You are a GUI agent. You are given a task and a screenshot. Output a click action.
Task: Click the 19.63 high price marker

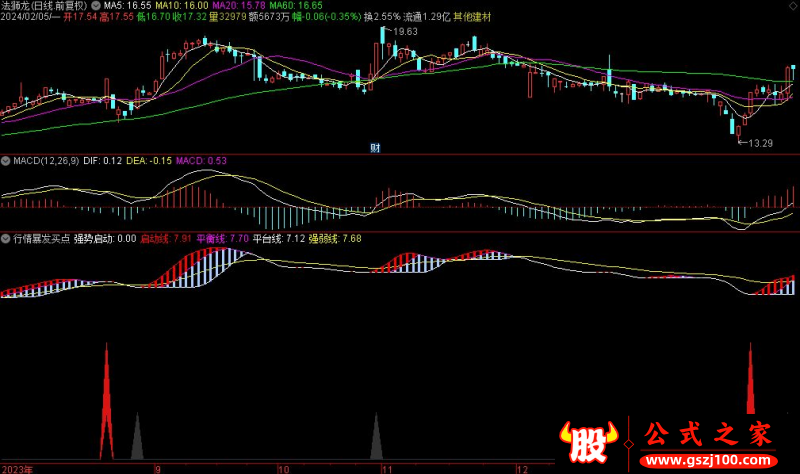coord(405,32)
